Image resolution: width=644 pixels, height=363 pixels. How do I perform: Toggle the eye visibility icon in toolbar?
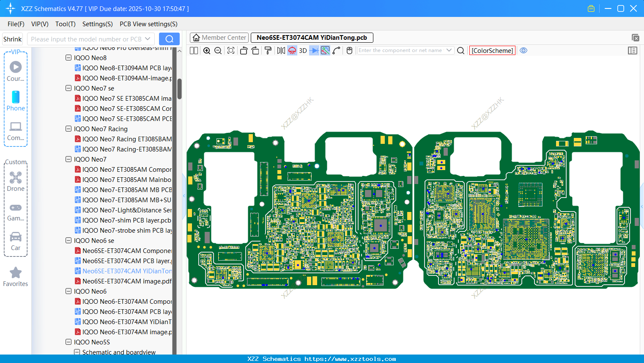click(523, 50)
